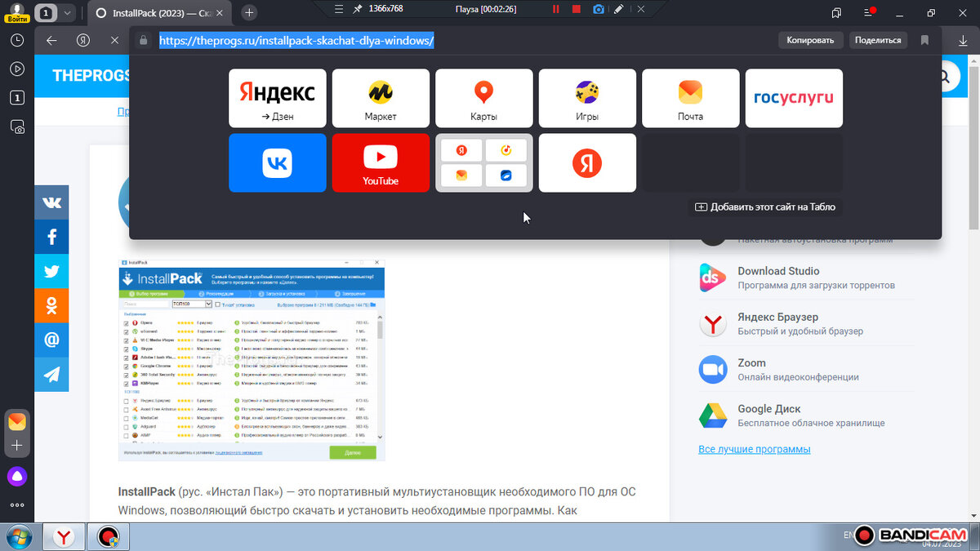Click the selected URL in address bar
The image size is (980, 551).
[x=296, y=40]
